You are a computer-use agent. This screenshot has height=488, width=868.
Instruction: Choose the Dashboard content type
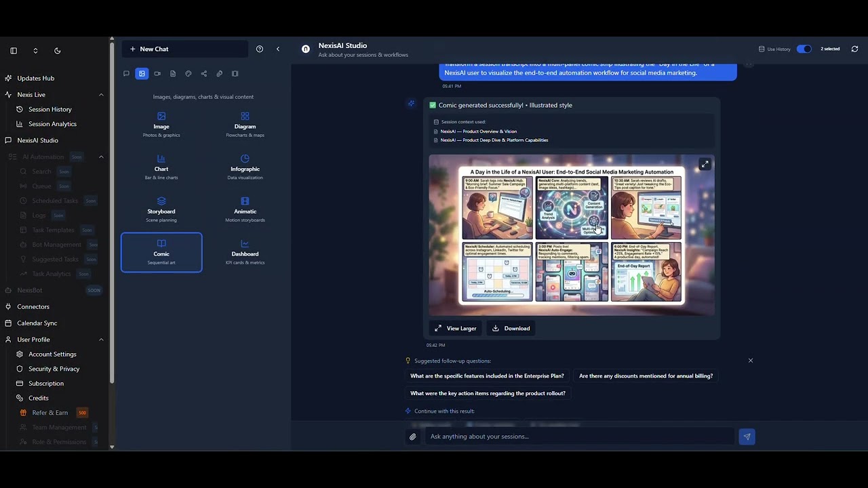click(x=245, y=252)
